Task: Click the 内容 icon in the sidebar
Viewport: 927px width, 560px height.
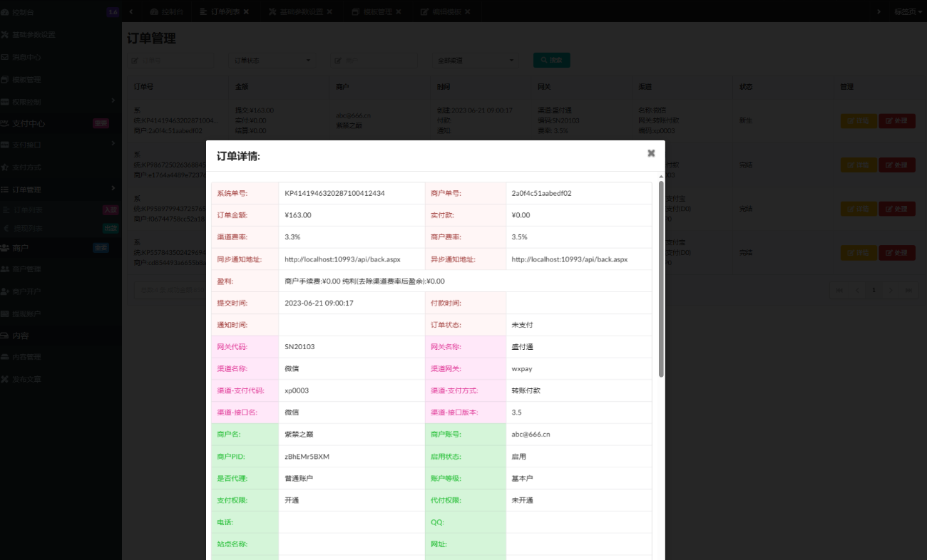Action: [5, 336]
